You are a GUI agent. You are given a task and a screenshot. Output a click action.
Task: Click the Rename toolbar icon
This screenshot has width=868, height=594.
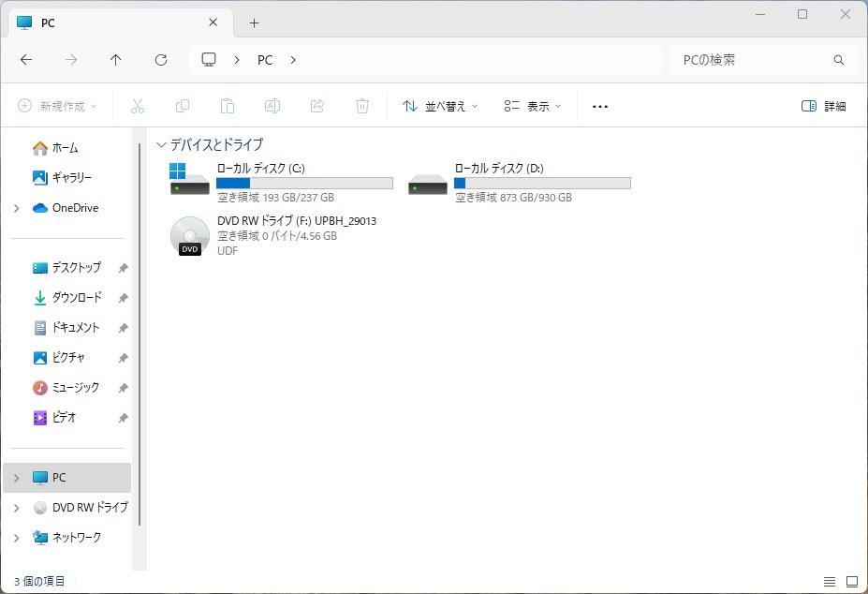(x=272, y=106)
